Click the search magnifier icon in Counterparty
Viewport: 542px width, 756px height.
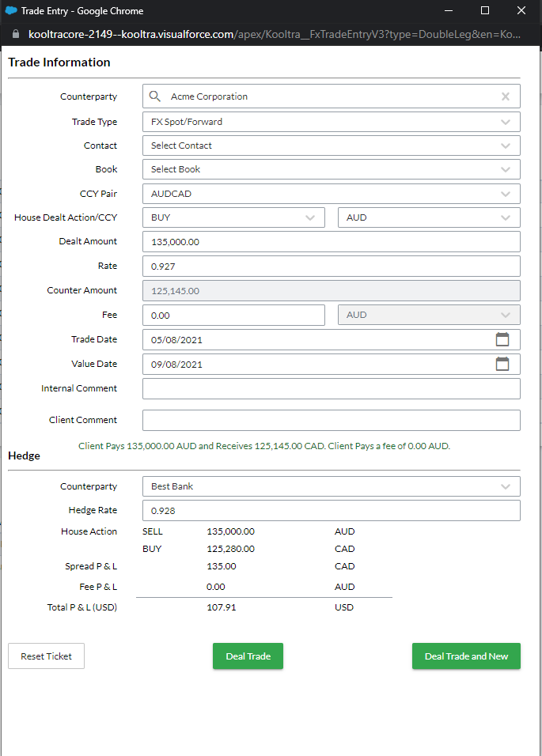(x=155, y=96)
